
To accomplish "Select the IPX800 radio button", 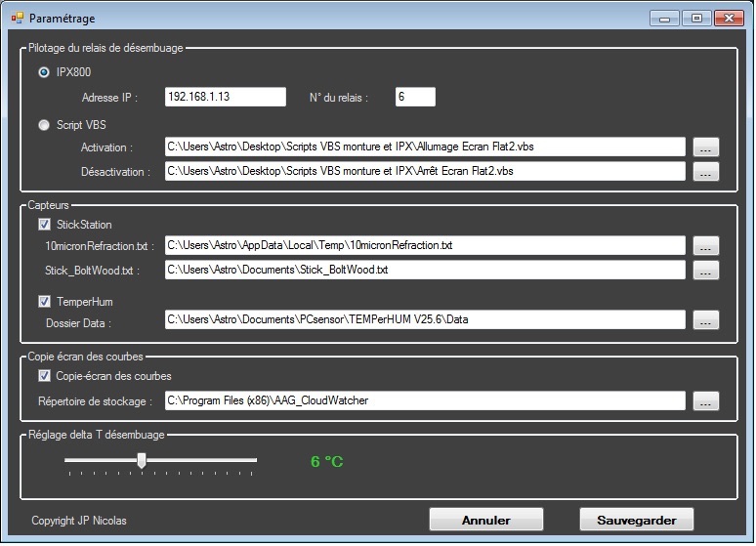I will click(x=44, y=72).
